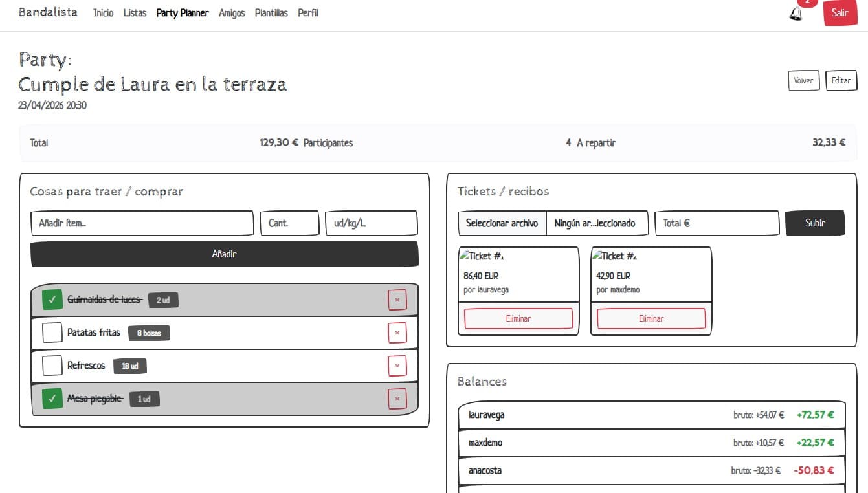Uncheck the Guirnaldas de luces checkbox
The image size is (868, 493).
(x=52, y=300)
